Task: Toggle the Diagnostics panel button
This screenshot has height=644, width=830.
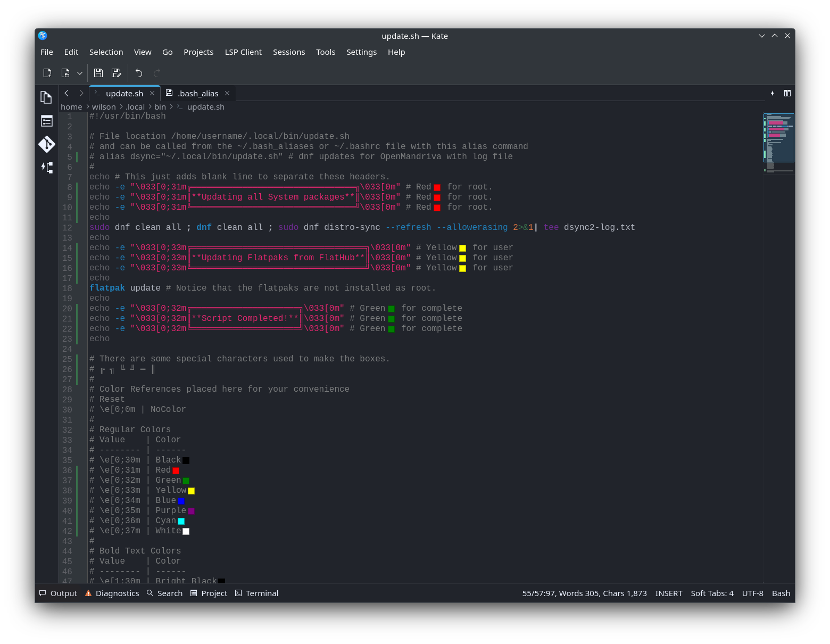Action: tap(112, 593)
